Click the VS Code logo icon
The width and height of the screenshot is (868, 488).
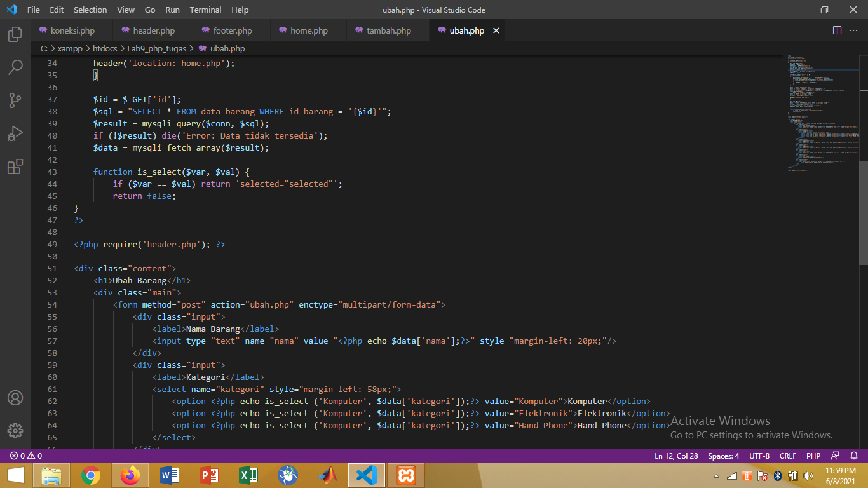coord(11,10)
